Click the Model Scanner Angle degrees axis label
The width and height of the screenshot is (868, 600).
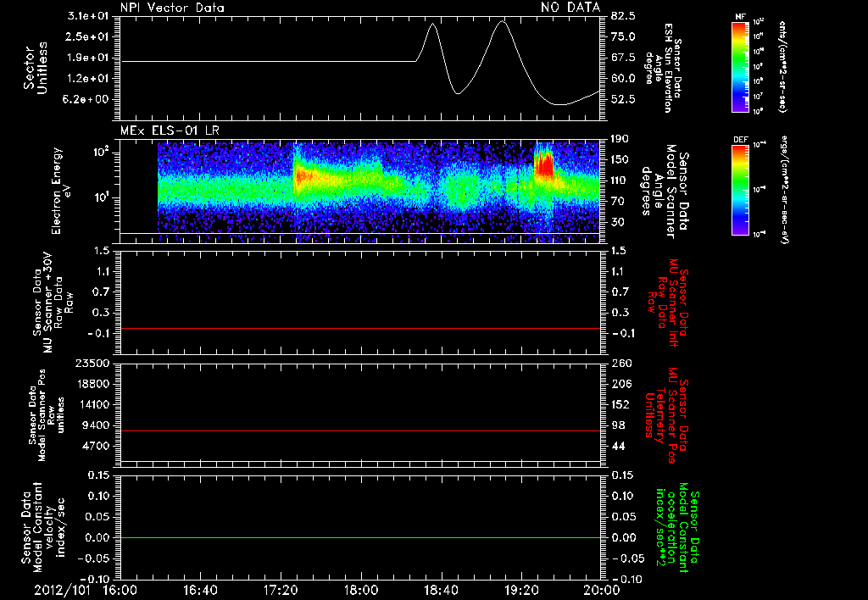(x=665, y=191)
